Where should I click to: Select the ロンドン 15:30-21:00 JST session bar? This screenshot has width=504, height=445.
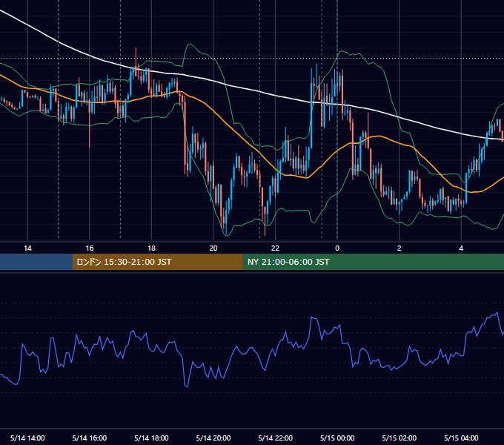point(157,262)
